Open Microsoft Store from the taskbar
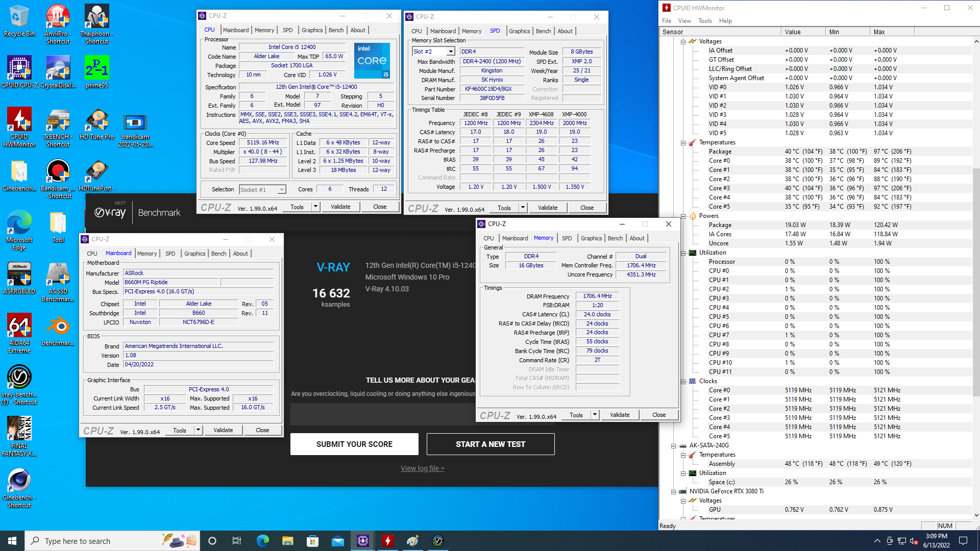The height and width of the screenshot is (551, 980). [312, 541]
